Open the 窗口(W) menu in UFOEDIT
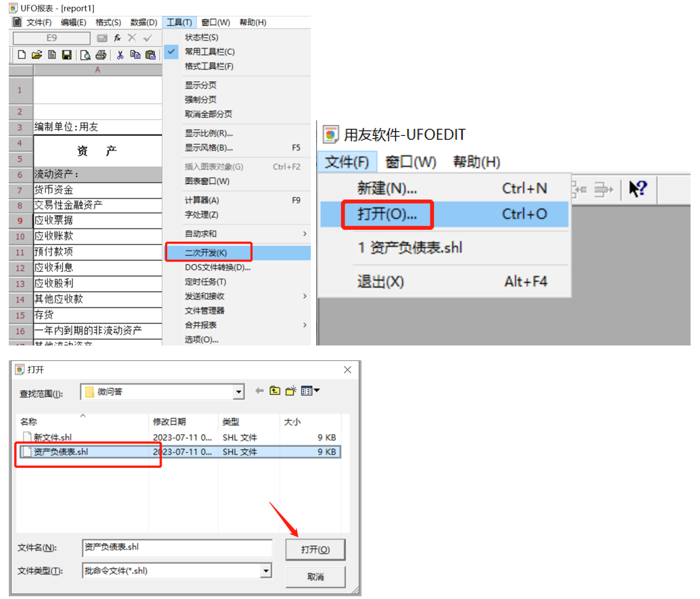The image size is (700, 599). point(411,162)
